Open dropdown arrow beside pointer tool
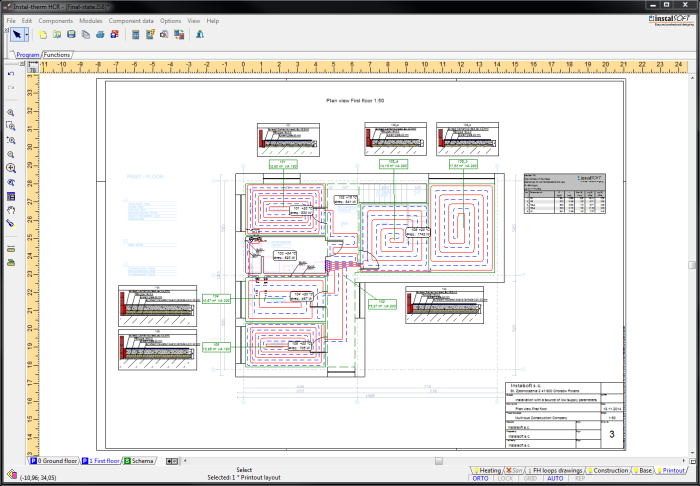700x486 pixels. pos(27,35)
